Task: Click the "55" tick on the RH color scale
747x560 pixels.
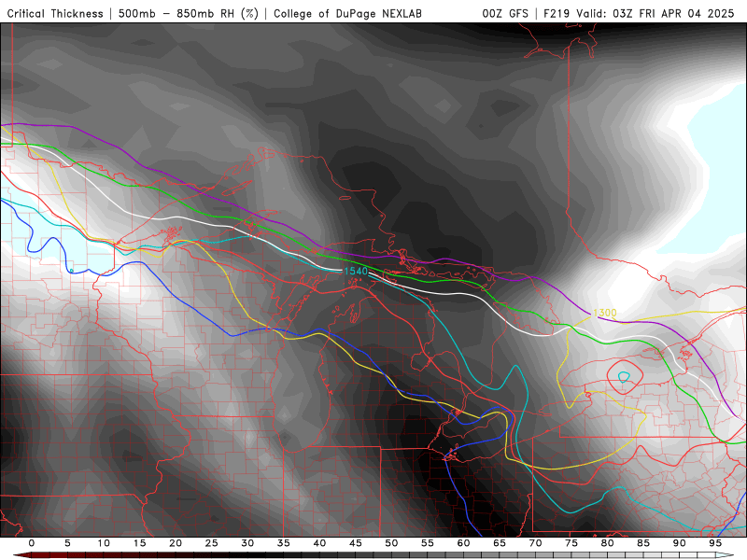Action: (x=428, y=543)
